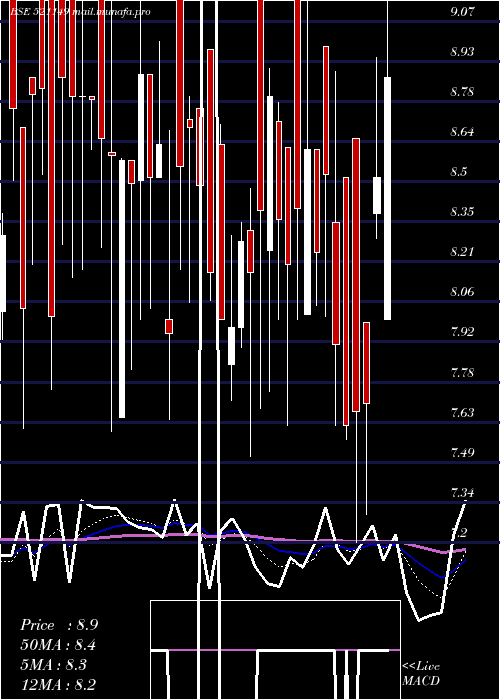
Task: Select the small white candle near 8.5 level
Action: 377,196
